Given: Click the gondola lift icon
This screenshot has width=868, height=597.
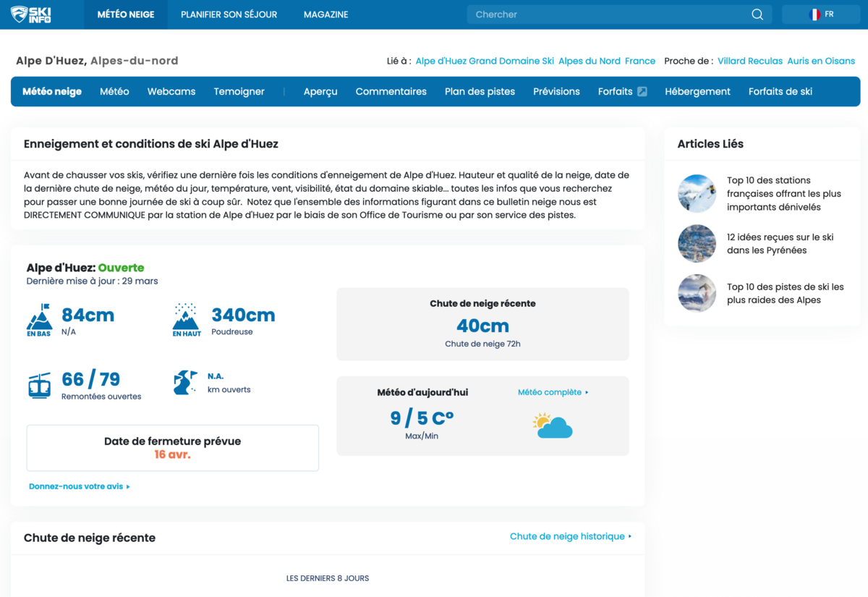Looking at the screenshot, I should point(40,385).
